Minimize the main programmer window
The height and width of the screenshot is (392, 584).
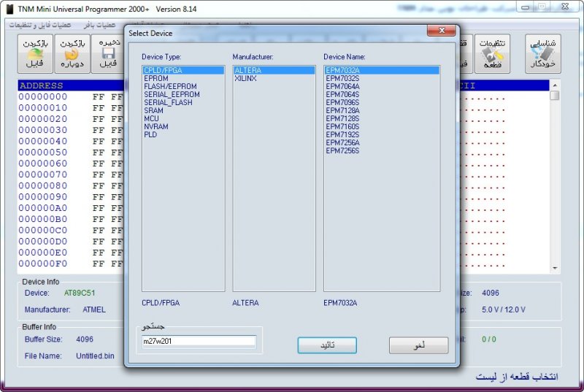(x=525, y=7)
